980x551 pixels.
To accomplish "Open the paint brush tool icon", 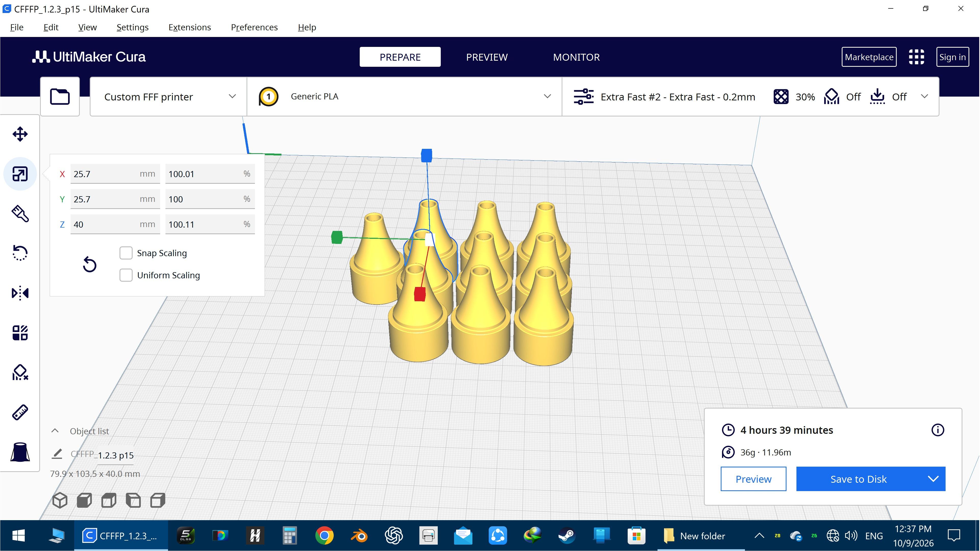I will [x=20, y=213].
